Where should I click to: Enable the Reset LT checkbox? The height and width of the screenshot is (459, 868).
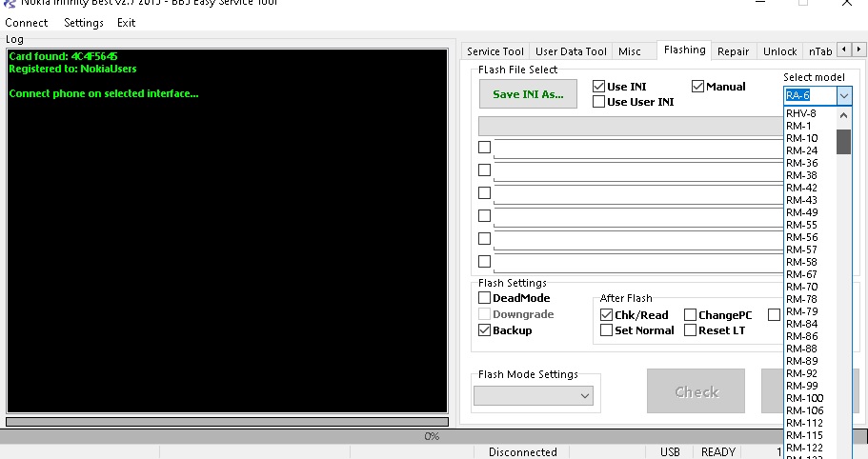tap(690, 330)
